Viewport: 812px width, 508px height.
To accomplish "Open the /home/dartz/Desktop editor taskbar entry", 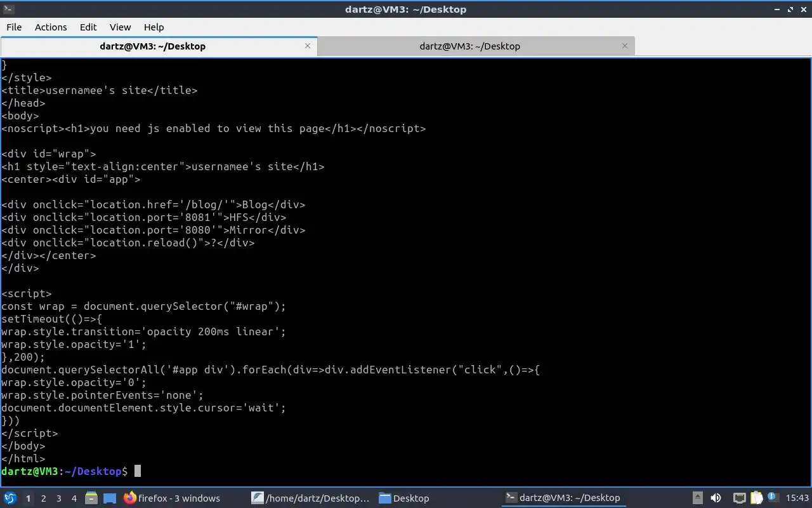I will click(311, 498).
